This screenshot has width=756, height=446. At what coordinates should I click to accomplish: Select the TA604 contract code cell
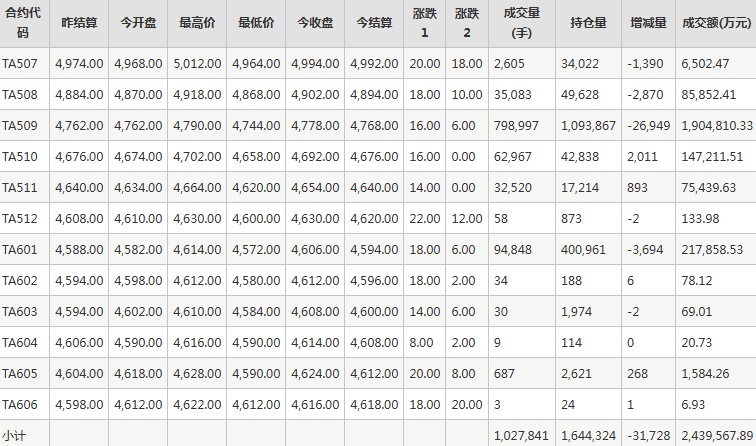point(20,342)
